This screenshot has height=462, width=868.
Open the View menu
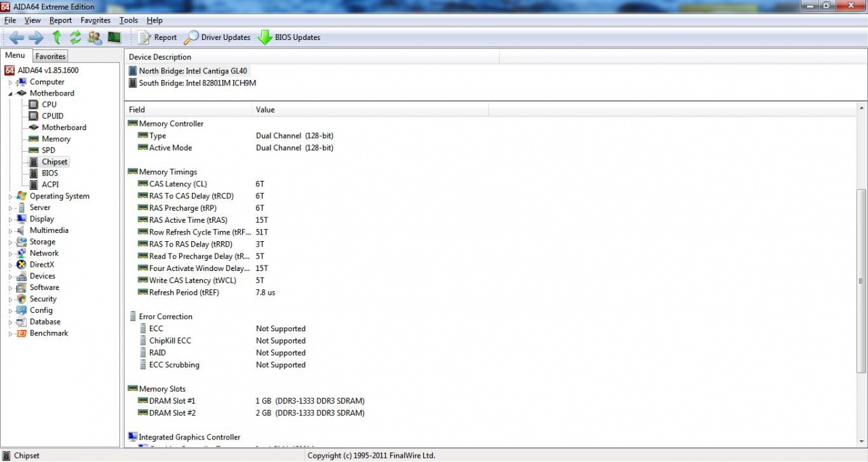click(33, 20)
